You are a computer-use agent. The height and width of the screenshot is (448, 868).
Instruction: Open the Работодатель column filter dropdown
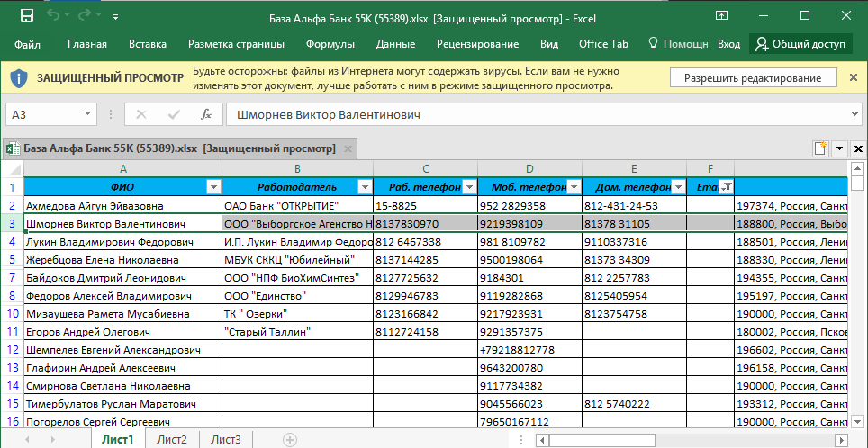click(x=365, y=187)
